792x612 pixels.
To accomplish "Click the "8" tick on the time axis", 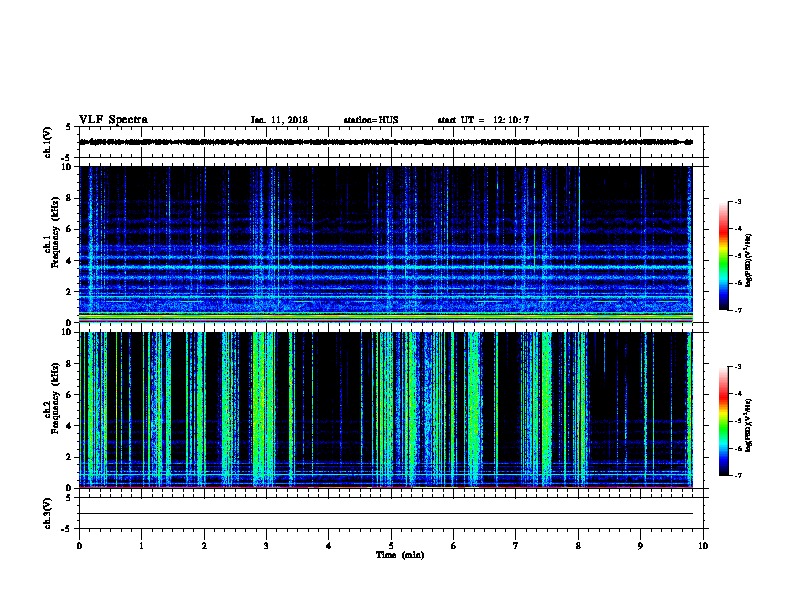I will [578, 546].
